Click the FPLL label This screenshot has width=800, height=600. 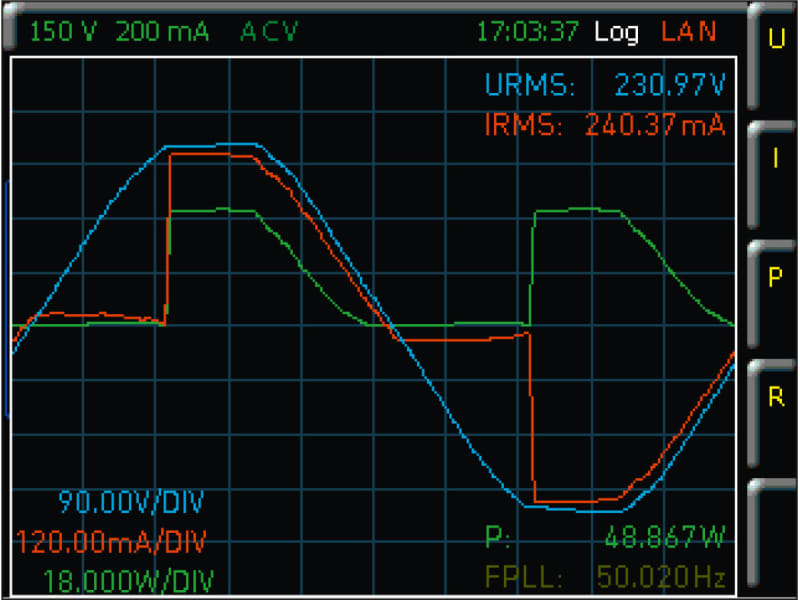(524, 578)
